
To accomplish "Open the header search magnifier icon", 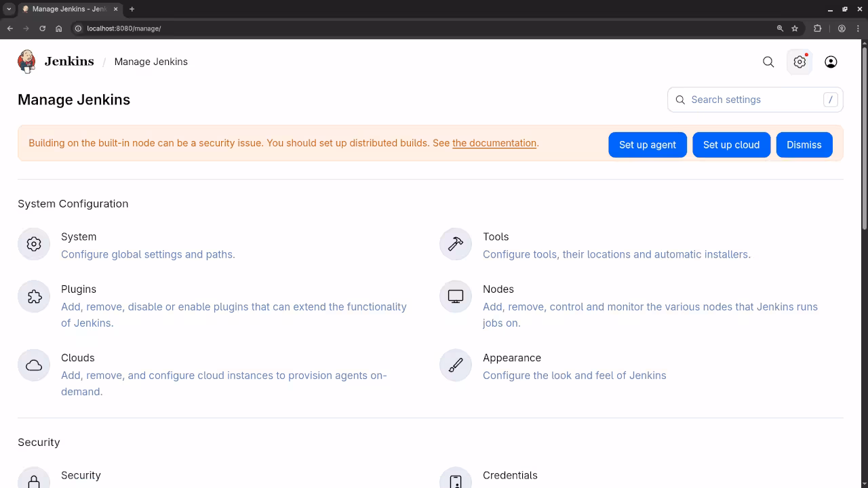I will point(768,62).
